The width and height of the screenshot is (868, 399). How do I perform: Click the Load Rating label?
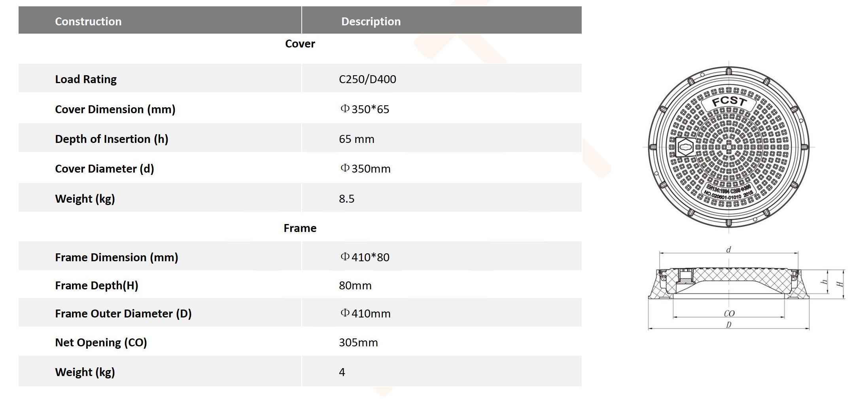pyautogui.click(x=86, y=79)
